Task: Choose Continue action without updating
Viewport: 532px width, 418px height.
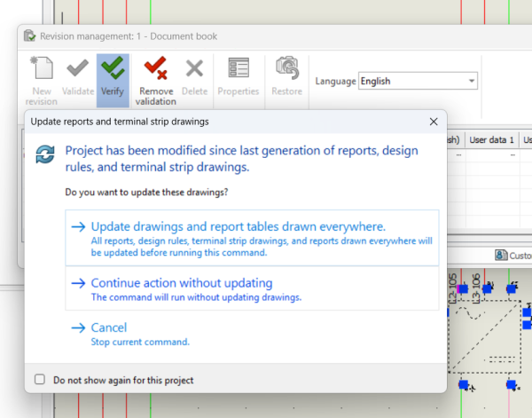Action: click(x=252, y=288)
